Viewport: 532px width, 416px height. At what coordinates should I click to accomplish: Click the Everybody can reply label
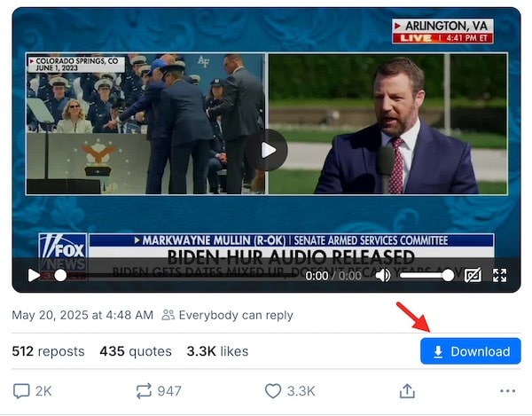(x=227, y=315)
